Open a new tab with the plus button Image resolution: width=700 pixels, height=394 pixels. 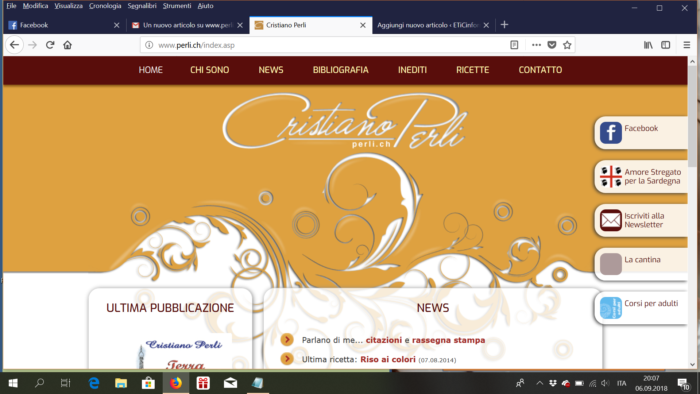point(504,25)
